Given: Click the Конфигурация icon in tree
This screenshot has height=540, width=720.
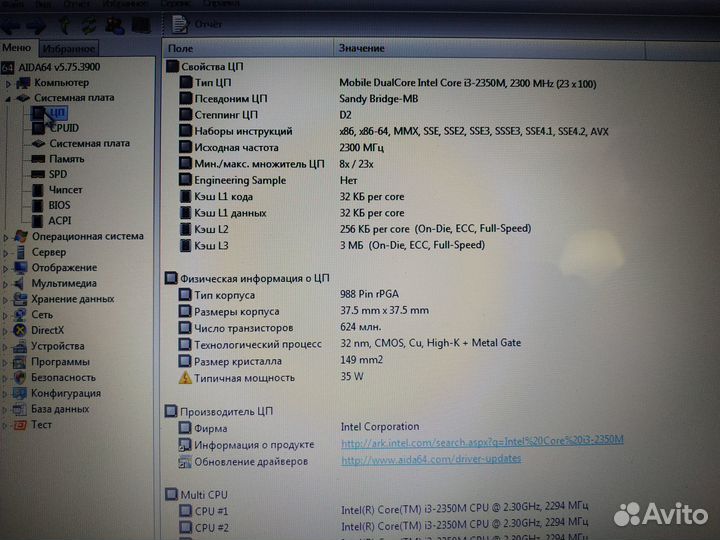Looking at the screenshot, I should 20,394.
